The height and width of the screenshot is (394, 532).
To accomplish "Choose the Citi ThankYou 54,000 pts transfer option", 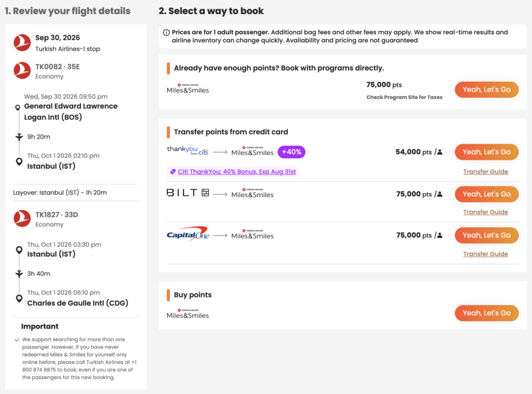I will click(x=486, y=152).
